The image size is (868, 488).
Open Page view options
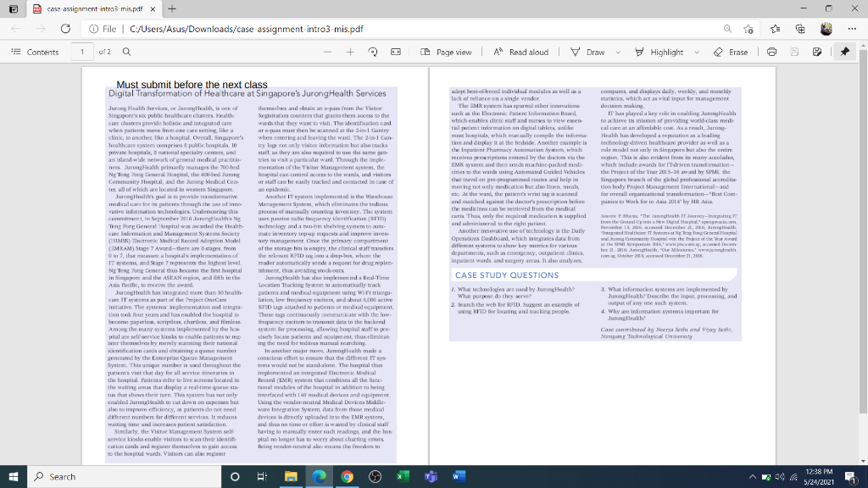(x=446, y=52)
